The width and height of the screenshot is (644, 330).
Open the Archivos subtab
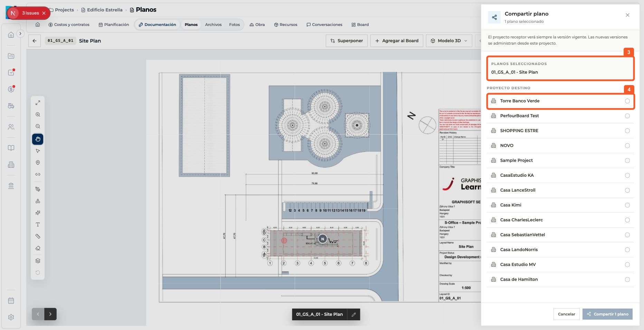[x=213, y=25]
